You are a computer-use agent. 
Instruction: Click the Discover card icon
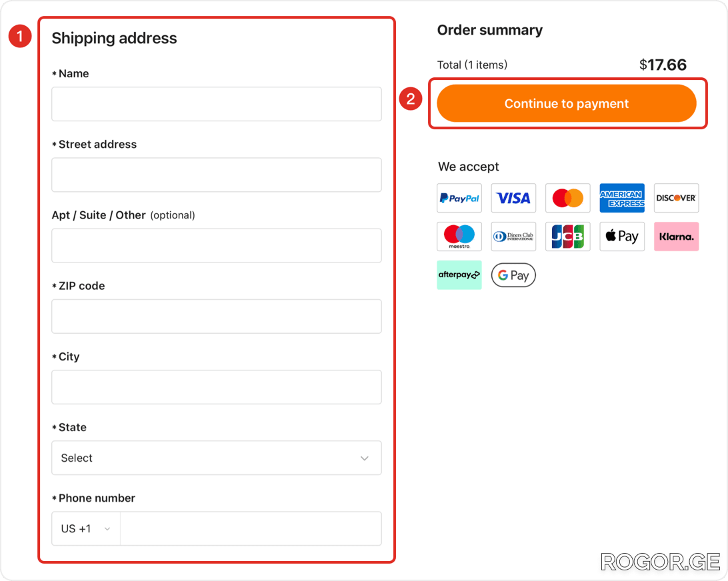pos(677,198)
